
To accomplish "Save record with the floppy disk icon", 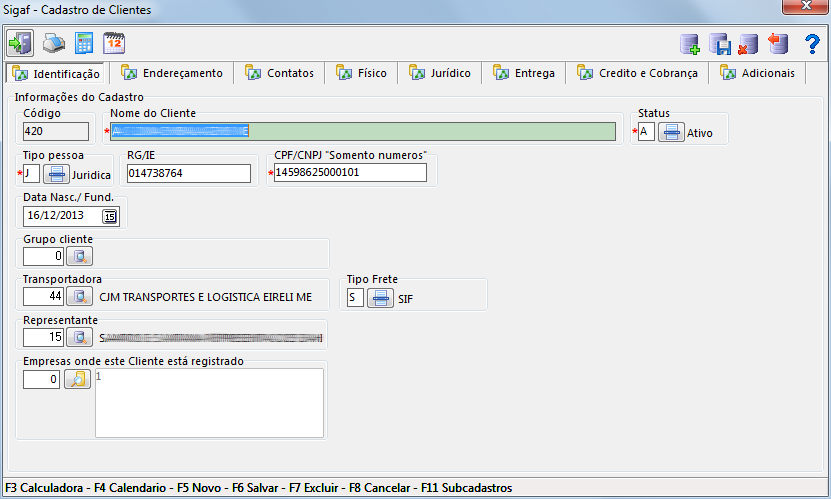I will click(720, 44).
